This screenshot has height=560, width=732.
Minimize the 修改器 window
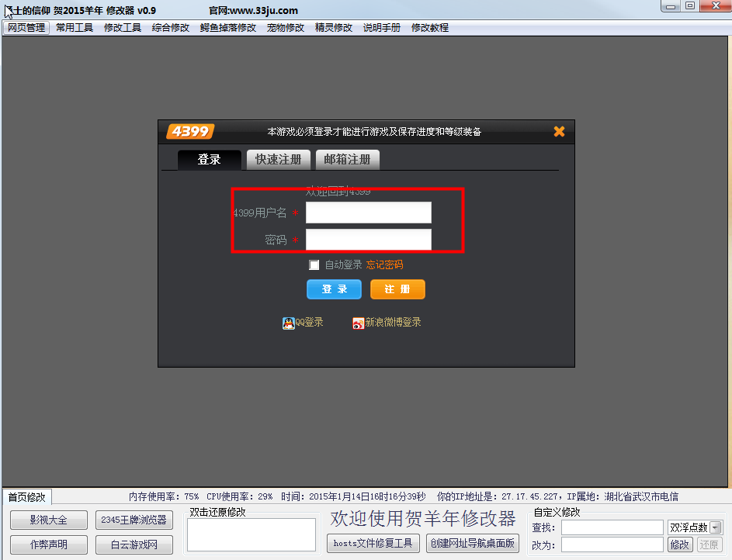tap(671, 6)
